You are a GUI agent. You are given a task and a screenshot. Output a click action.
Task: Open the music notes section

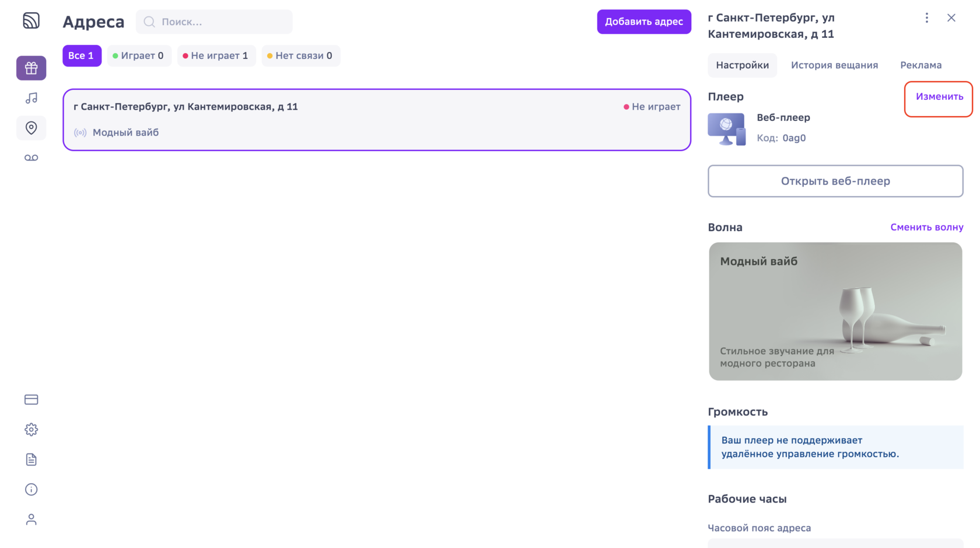coord(31,98)
